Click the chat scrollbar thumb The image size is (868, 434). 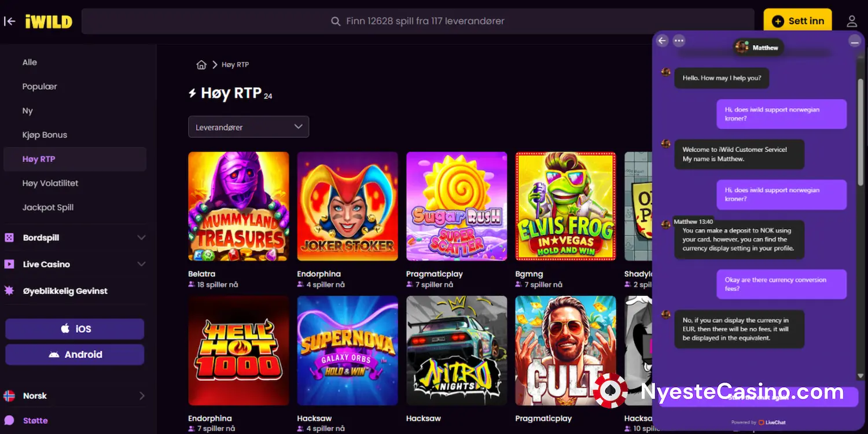pos(860,132)
